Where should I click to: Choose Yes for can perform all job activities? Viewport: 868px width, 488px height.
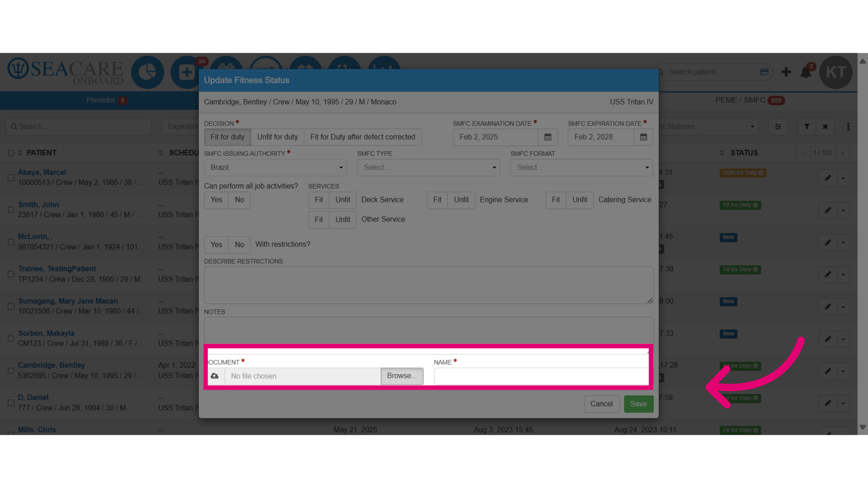click(216, 200)
